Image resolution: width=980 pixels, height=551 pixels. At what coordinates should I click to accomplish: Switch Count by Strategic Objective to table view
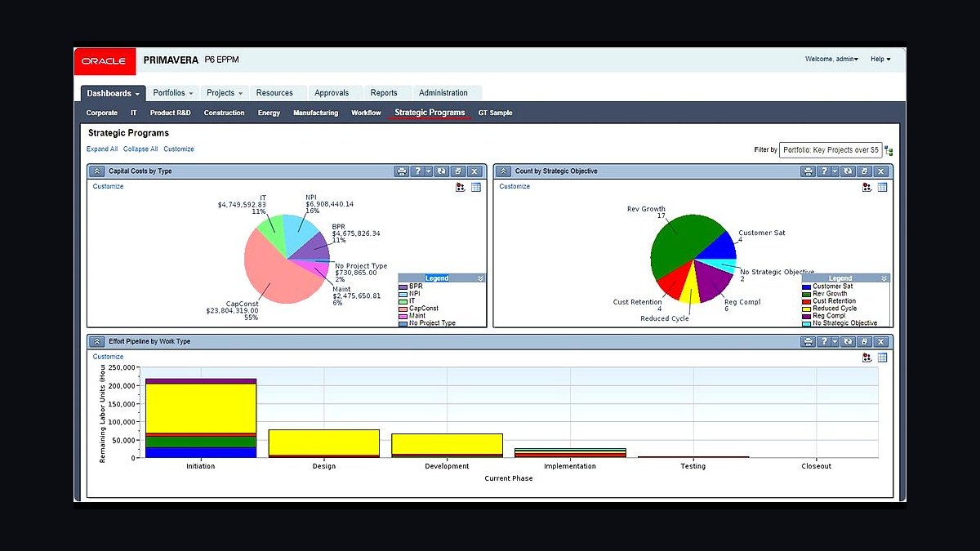pos(883,187)
